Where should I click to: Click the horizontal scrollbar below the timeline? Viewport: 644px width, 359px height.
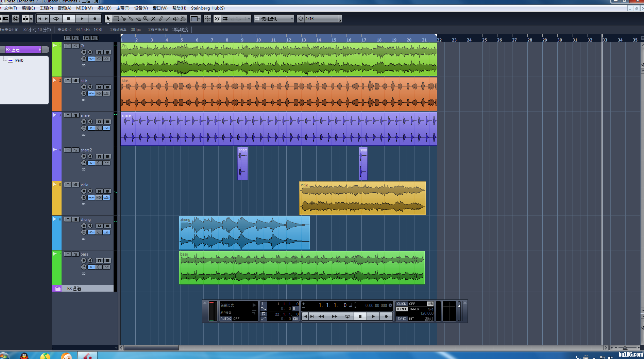(x=151, y=348)
